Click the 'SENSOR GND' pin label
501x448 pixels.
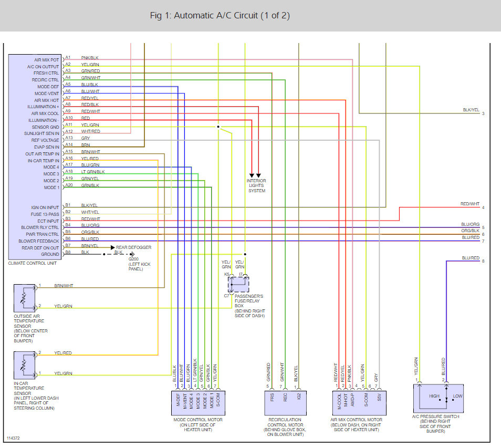coord(45,127)
